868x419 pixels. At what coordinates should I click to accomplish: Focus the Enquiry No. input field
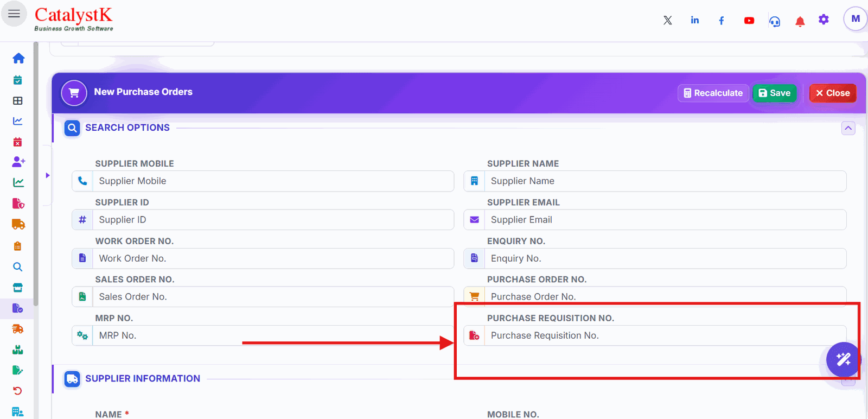coord(665,258)
